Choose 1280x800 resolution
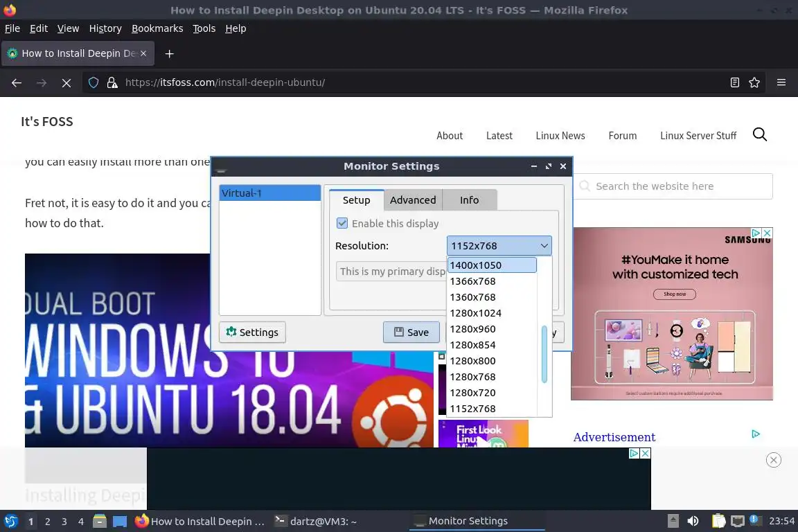 492,360
